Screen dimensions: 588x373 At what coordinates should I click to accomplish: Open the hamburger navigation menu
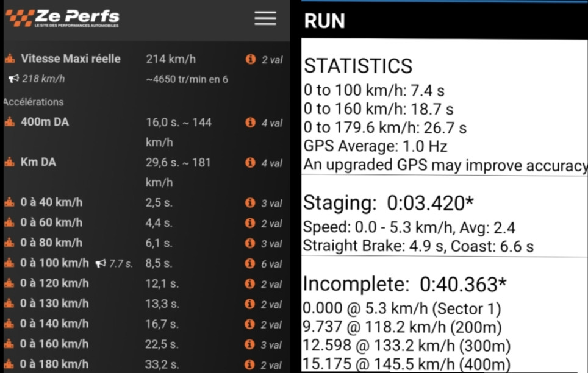(265, 18)
